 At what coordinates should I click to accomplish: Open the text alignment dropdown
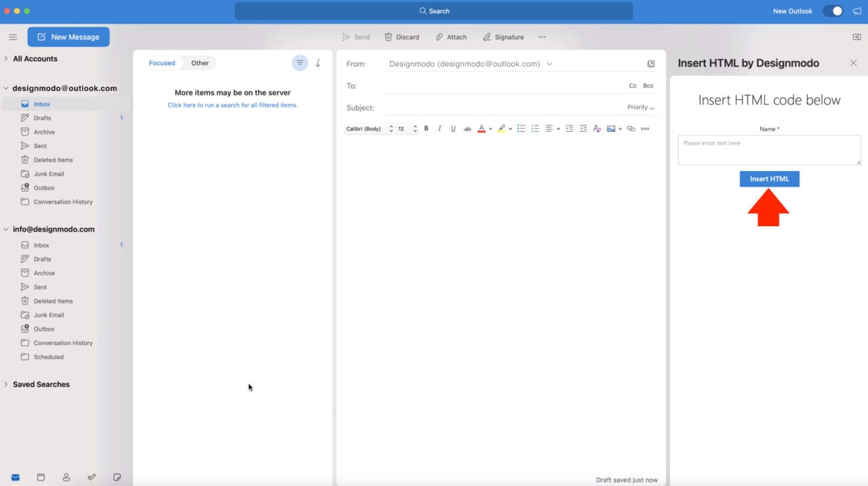551,128
